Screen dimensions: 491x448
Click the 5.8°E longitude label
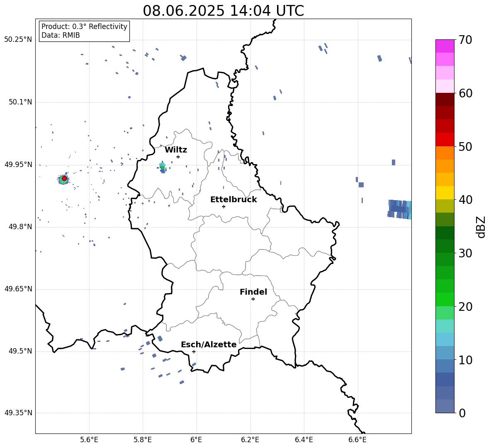[x=143, y=440]
